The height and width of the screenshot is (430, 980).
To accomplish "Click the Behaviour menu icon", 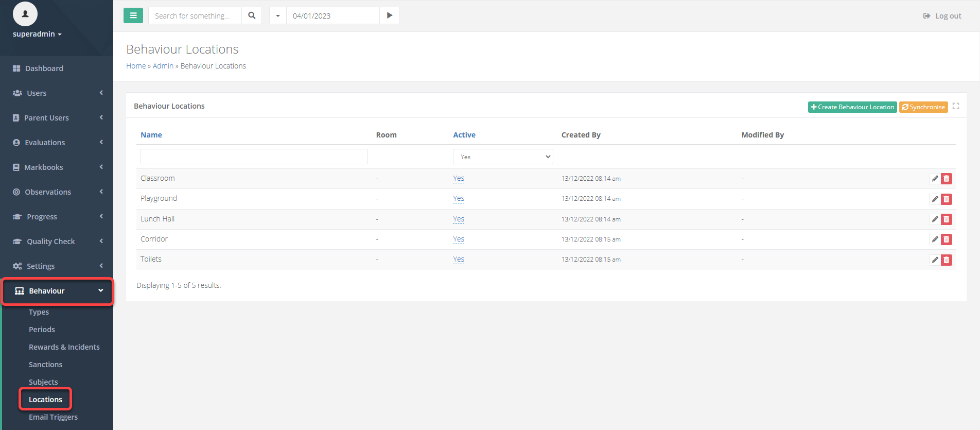I will coord(20,291).
